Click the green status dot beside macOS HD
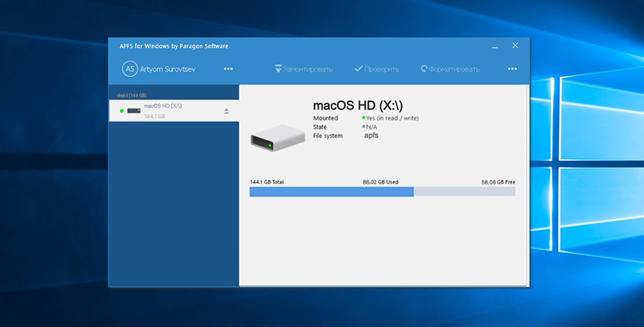644x327 pixels. coord(122,111)
